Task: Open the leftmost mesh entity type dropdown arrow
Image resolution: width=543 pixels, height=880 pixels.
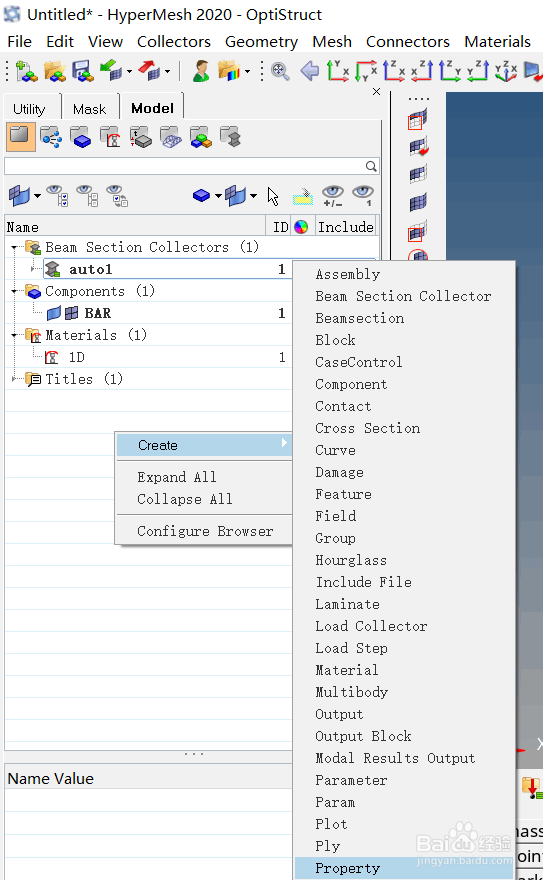Action: pyautogui.click(x=37, y=196)
